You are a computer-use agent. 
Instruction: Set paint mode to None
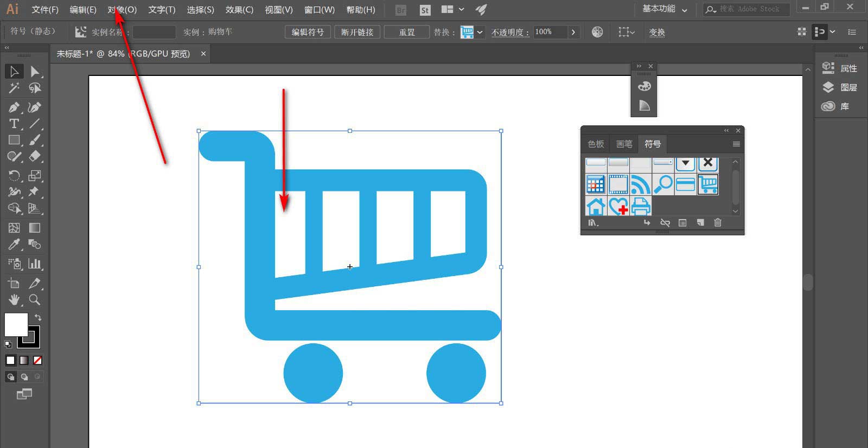(37, 360)
